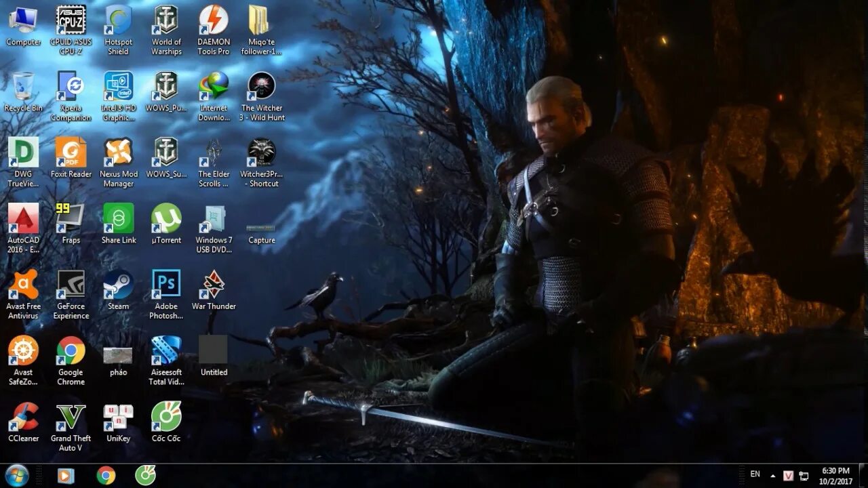Open Cốc Cốc browser desktop icon
Viewport: 868px width, 488px height.
click(x=166, y=422)
